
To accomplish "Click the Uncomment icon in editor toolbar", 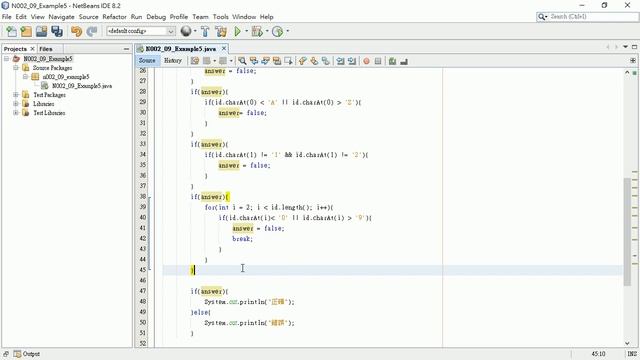I will tap(404, 61).
